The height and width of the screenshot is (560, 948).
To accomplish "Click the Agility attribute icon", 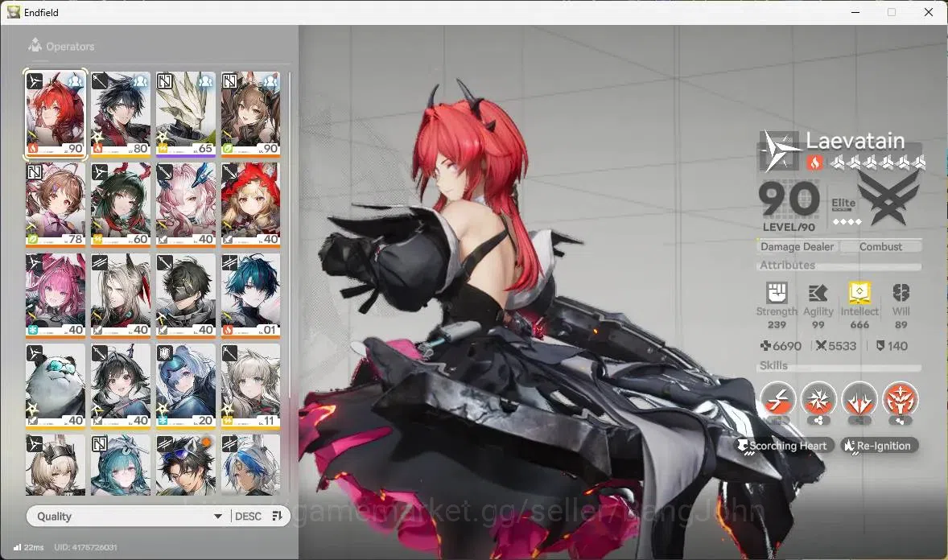I will click(818, 294).
